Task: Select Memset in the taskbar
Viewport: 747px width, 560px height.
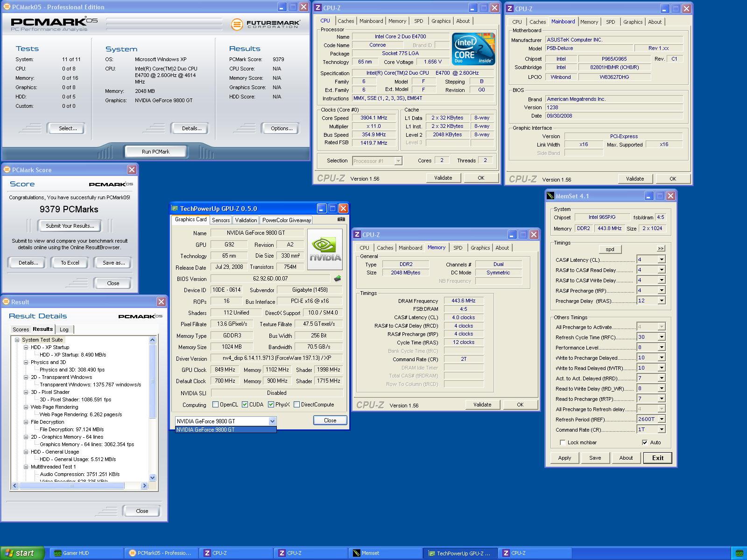Action: [x=386, y=553]
